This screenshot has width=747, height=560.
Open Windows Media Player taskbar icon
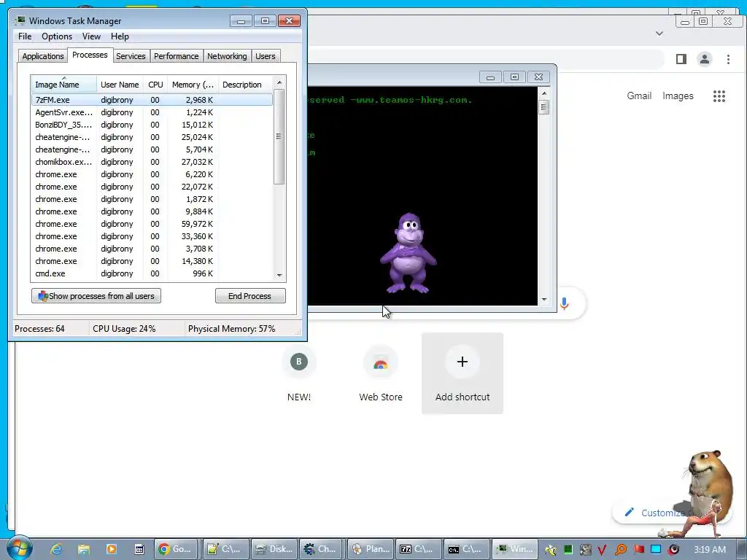click(x=112, y=549)
